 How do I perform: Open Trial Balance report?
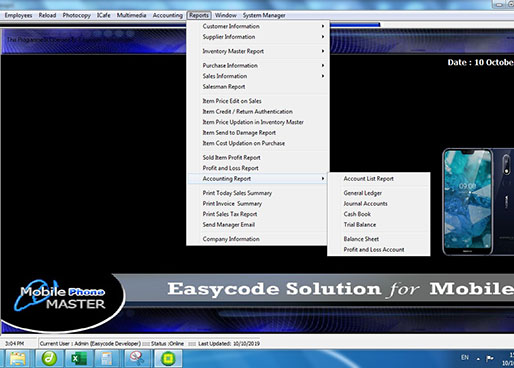[379, 225]
